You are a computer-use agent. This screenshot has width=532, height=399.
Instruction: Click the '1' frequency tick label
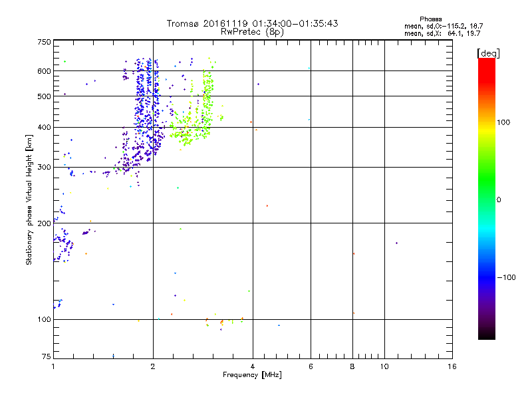click(x=53, y=366)
